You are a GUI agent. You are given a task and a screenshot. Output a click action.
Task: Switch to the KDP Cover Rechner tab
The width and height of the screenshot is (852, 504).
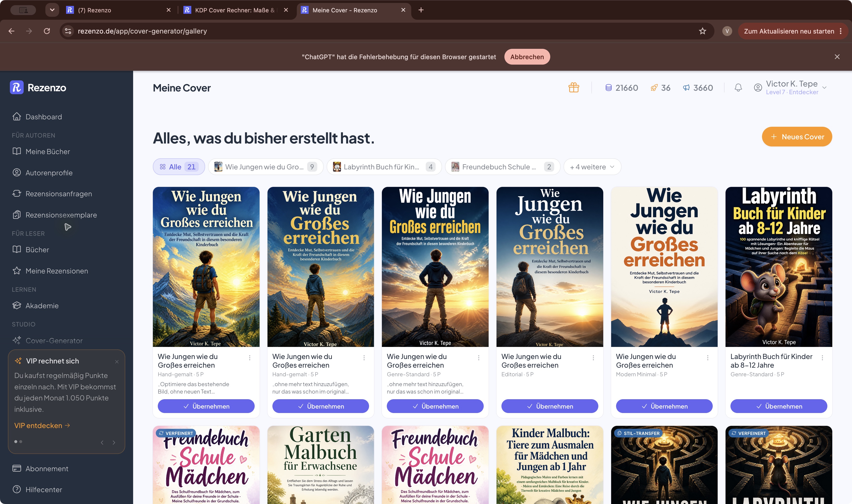click(x=234, y=10)
